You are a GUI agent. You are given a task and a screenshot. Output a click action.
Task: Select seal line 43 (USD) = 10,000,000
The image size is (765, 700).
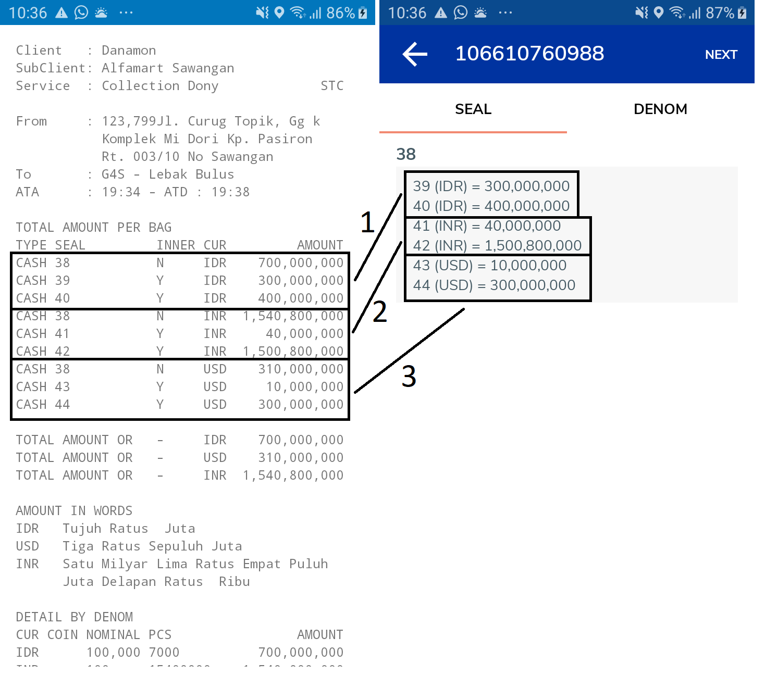click(489, 265)
